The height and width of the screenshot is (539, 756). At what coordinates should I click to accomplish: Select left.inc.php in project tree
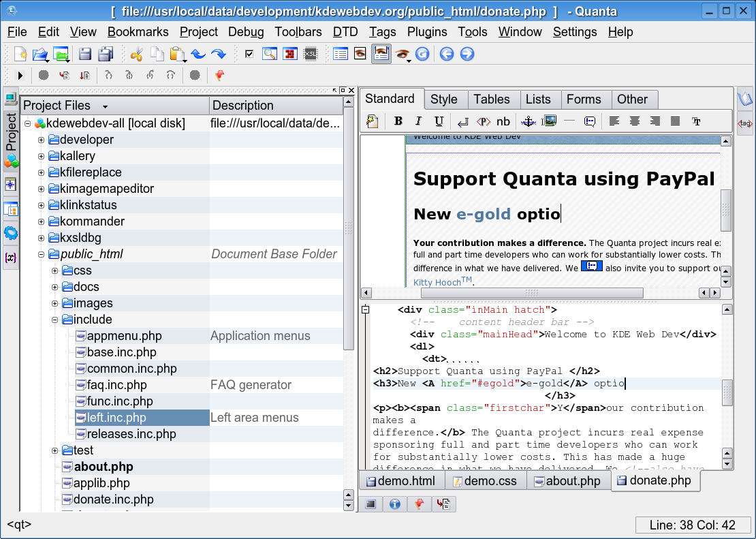point(116,418)
